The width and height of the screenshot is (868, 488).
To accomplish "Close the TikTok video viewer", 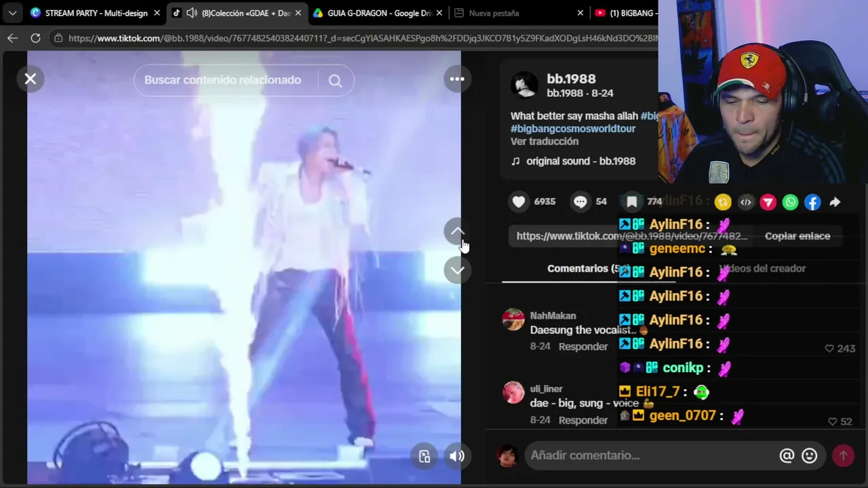I will pos(31,79).
